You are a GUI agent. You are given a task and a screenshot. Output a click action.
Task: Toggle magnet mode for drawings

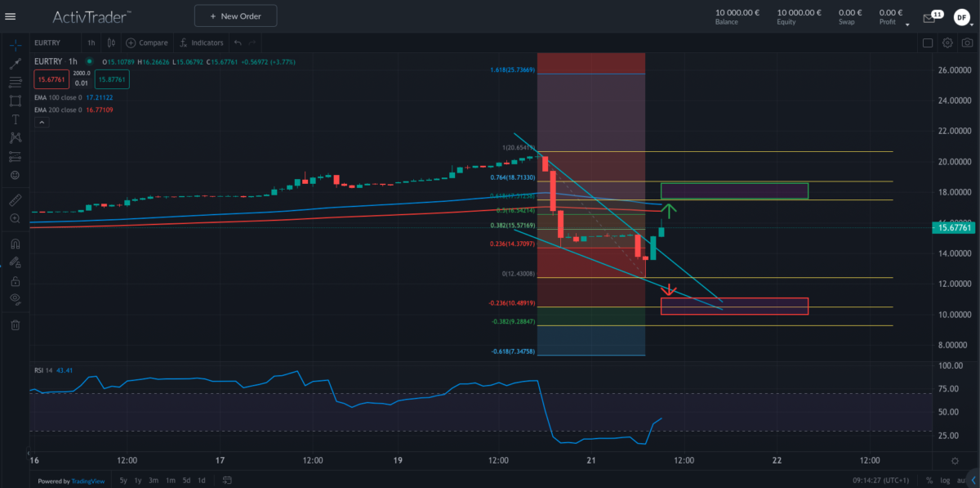tap(15, 243)
